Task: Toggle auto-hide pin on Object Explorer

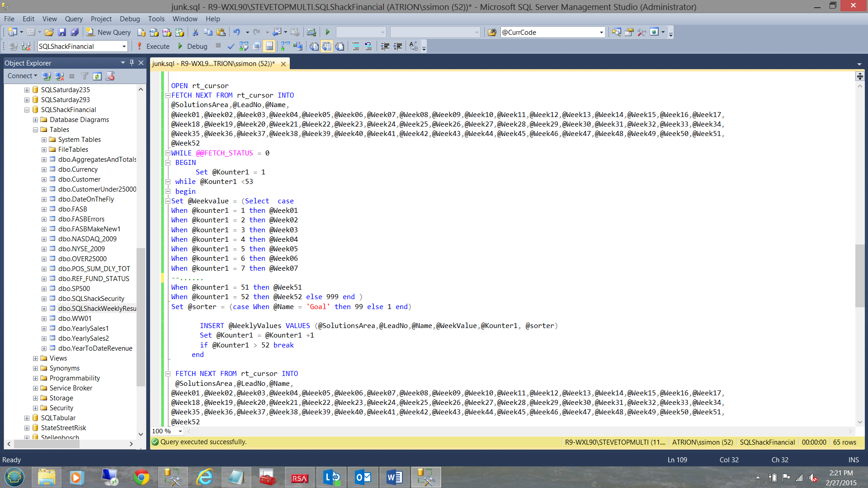Action: click(x=132, y=63)
